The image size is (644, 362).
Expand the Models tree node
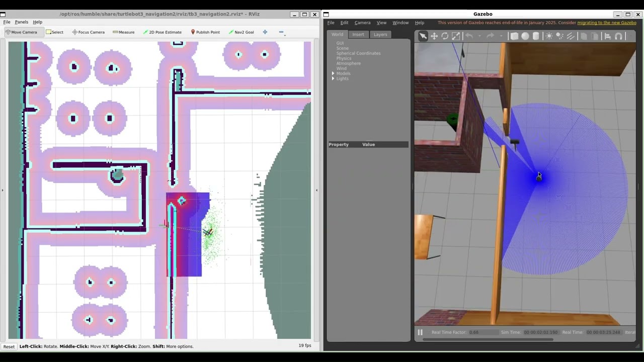333,73
